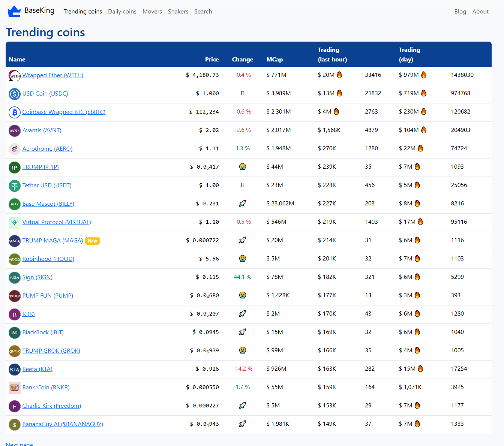Click the Change column header
This screenshot has height=446, width=504.
click(243, 60)
